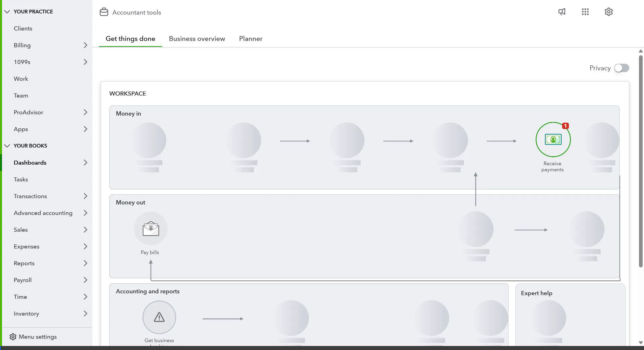The width and height of the screenshot is (644, 350).
Task: Collapse the YOUR PRACTICE section
Action: (7, 12)
